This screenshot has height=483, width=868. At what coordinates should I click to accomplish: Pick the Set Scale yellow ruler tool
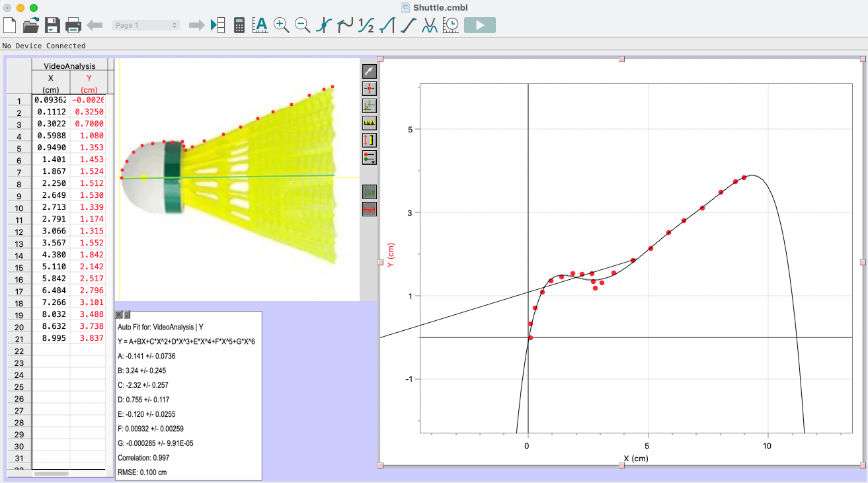tap(370, 122)
